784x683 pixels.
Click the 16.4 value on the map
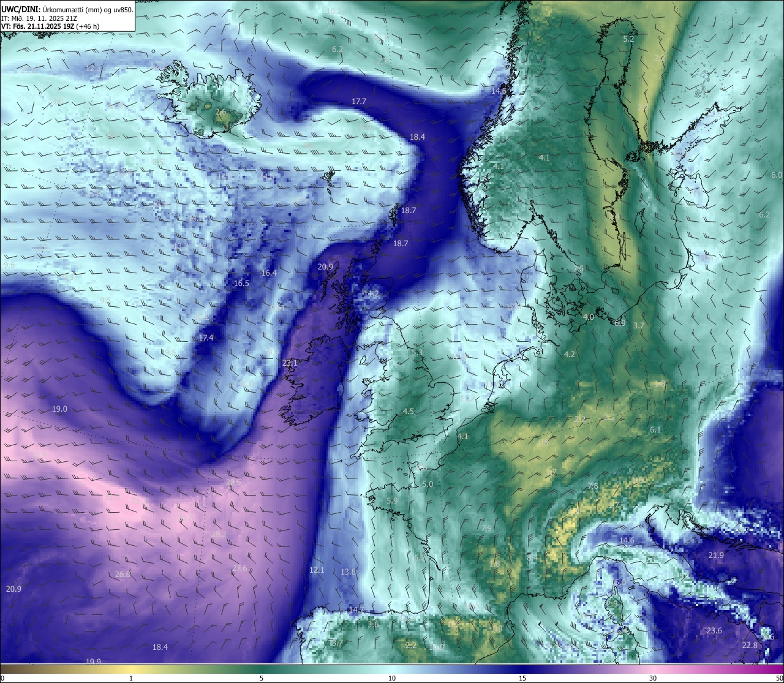point(269,273)
